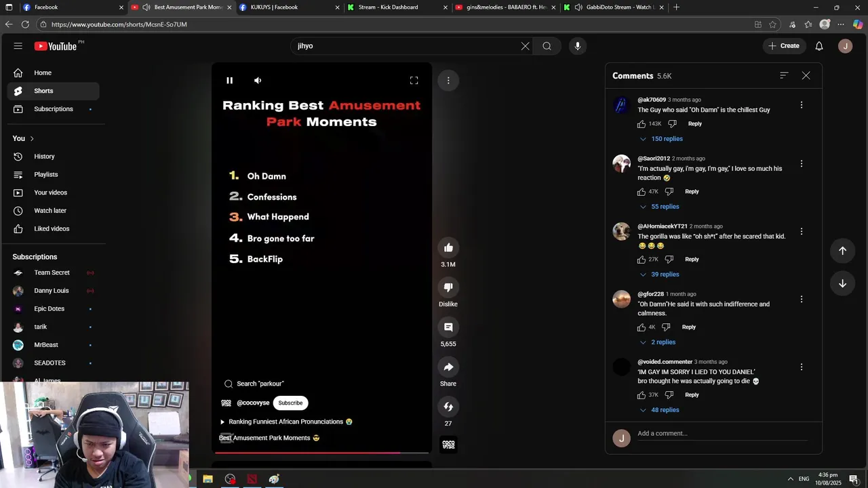Refresh the page
The height and width of the screenshot is (488, 868).
(x=25, y=24)
